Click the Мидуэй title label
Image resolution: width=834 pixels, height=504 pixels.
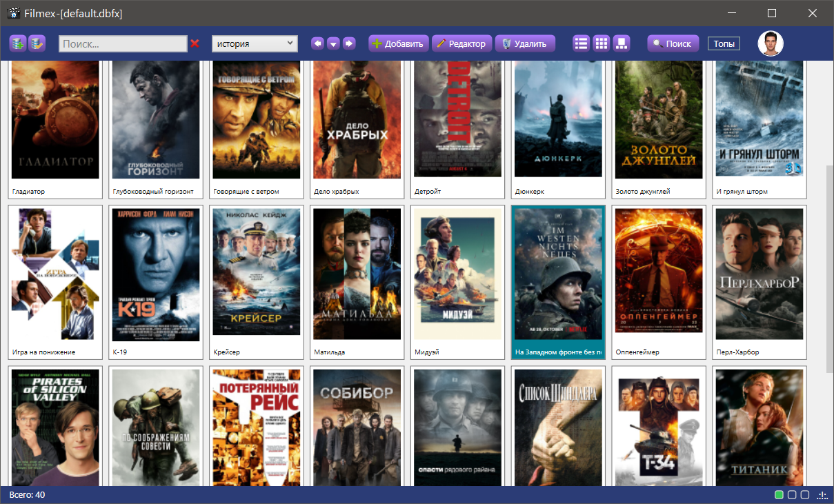[427, 352]
